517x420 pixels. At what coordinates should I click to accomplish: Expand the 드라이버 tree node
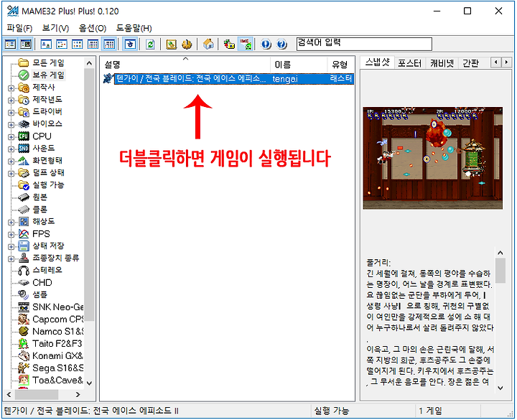point(11,113)
